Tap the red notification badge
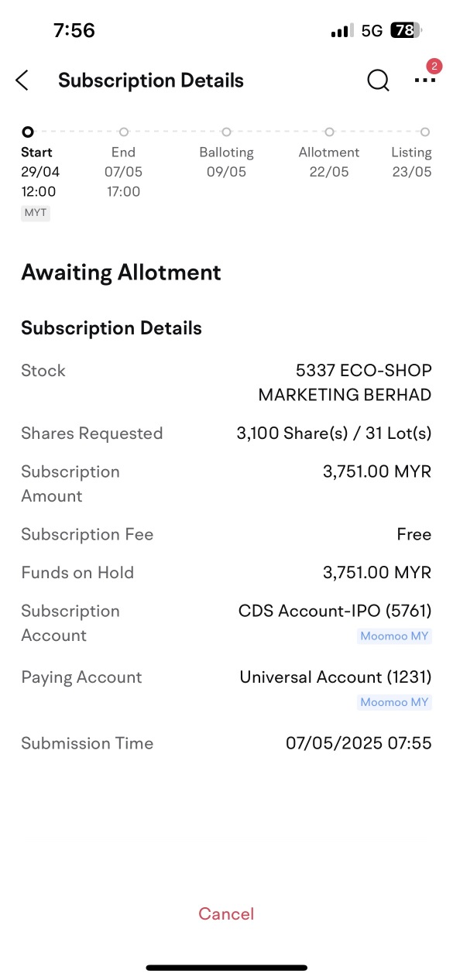Screen dimensions: 453x980 point(434,67)
